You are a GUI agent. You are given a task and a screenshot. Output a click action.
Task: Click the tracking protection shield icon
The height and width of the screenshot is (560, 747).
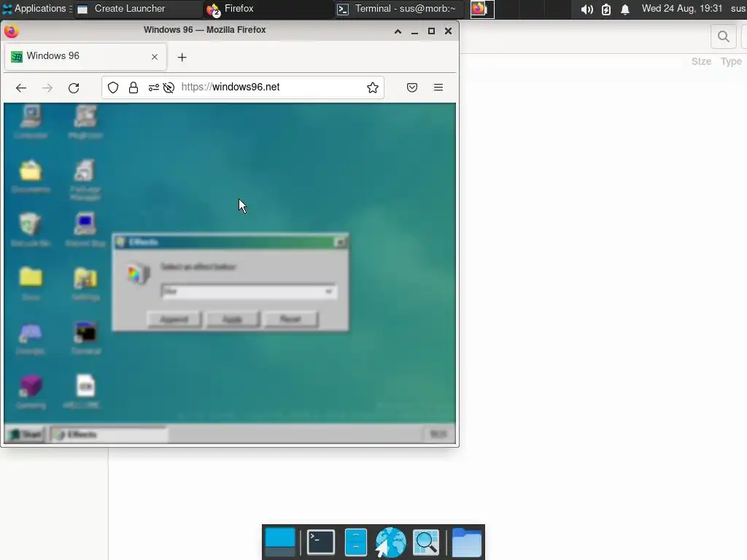113,87
